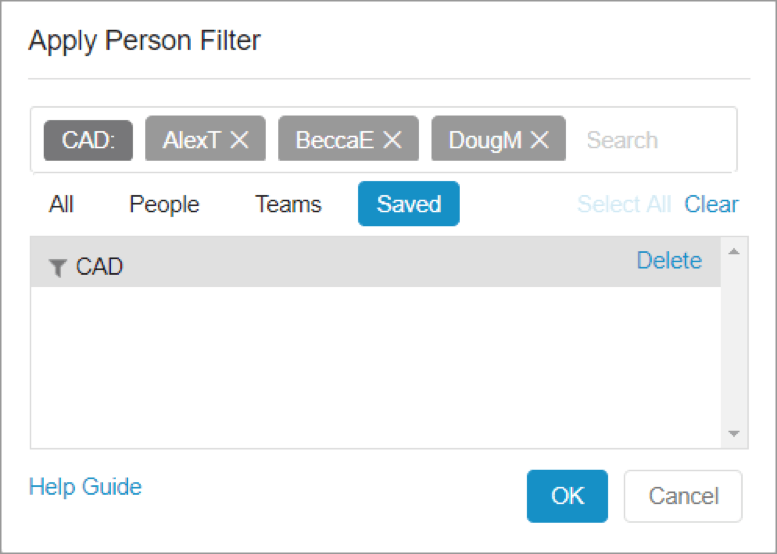Screen dimensions: 777x554
Task: Select the BeccaE tag name
Action: click(x=334, y=140)
